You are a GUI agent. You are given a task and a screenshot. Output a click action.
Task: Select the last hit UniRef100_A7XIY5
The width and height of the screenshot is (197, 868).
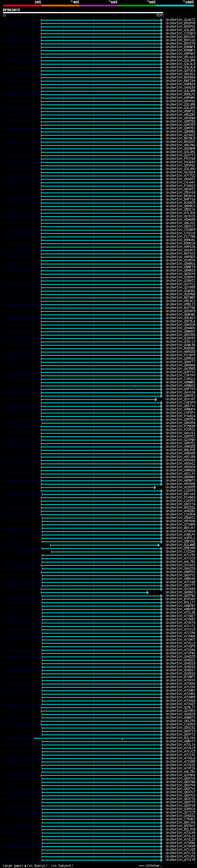180,860
